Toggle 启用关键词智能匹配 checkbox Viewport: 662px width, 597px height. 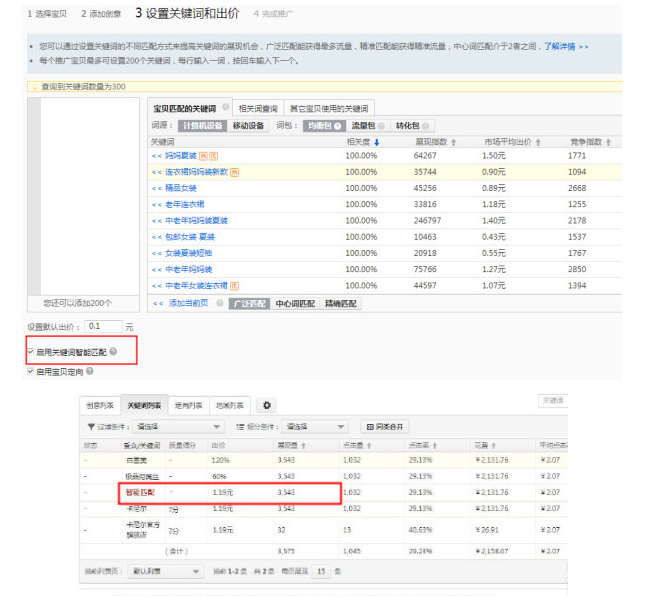[x=31, y=352]
